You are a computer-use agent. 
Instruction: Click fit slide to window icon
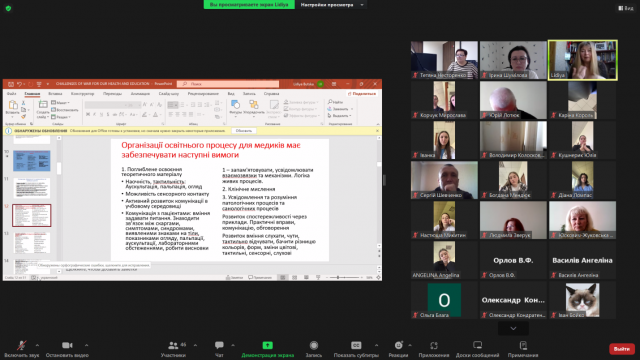[x=378, y=278]
